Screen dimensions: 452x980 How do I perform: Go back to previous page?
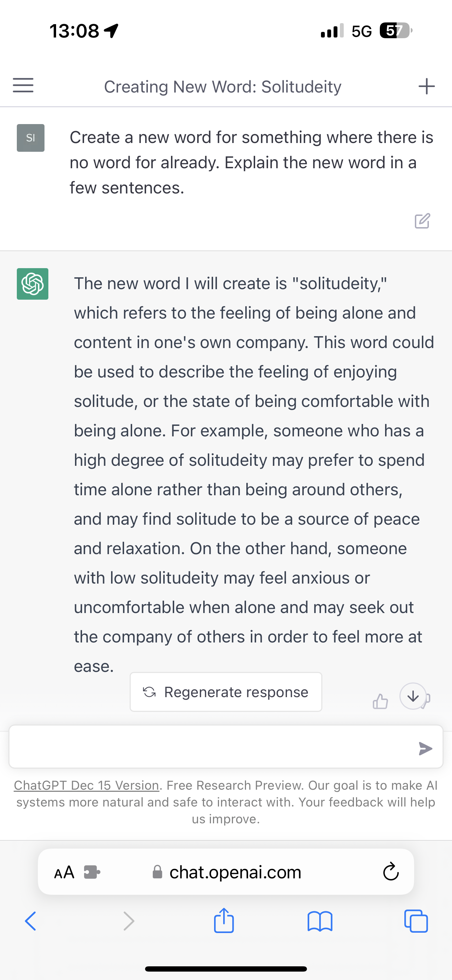(x=30, y=921)
